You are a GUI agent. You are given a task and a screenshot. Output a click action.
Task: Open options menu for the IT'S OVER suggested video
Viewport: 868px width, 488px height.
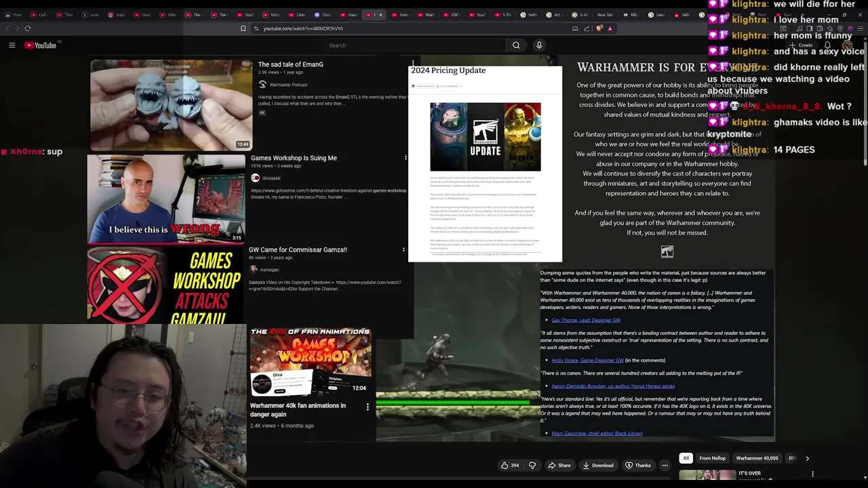click(x=812, y=474)
